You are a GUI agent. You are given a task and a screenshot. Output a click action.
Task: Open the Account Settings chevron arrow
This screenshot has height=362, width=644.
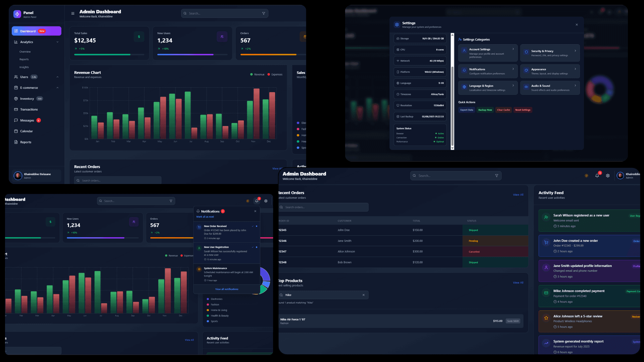[x=513, y=49]
